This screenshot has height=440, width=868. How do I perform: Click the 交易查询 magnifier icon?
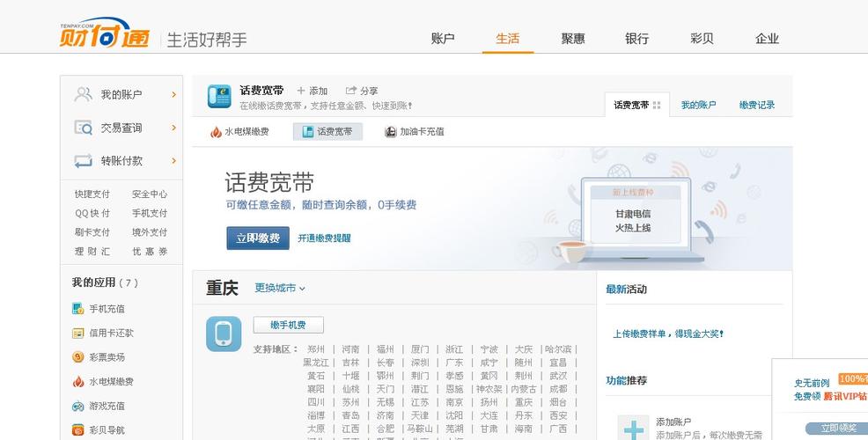pyautogui.click(x=84, y=128)
